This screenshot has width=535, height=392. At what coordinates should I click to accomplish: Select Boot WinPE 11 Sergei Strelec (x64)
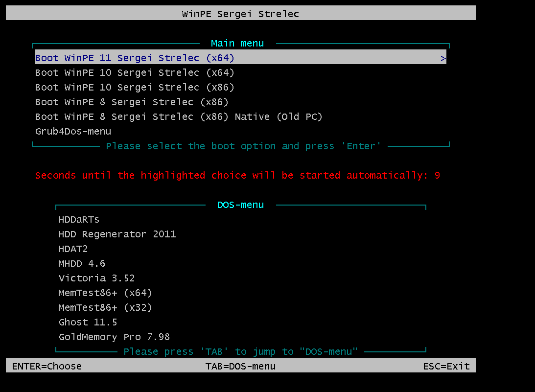point(240,57)
